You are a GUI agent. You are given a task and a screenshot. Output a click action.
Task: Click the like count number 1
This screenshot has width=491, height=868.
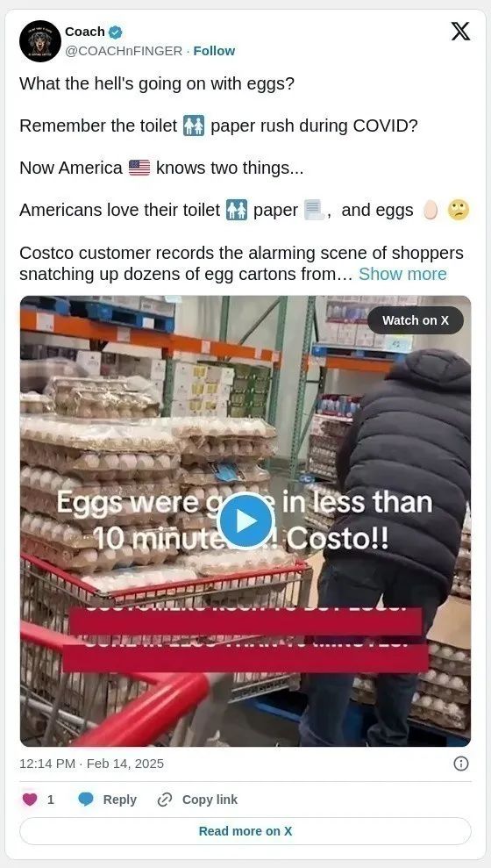pyautogui.click(x=51, y=800)
